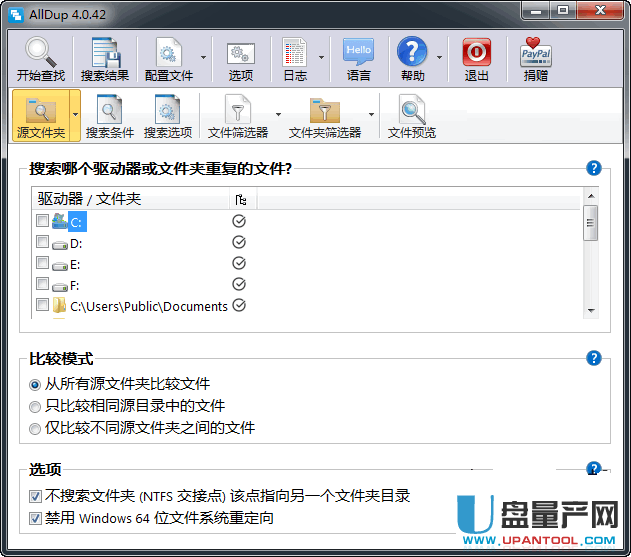Image resolution: width=631 pixels, height=557 pixels.
Task: Open the 文件预览 icon
Action: [x=411, y=110]
